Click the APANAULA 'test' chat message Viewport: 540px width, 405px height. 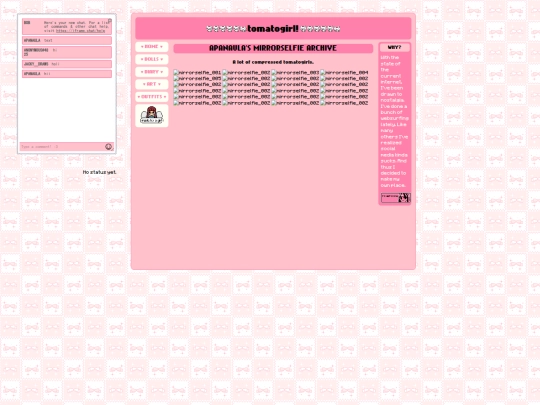tap(67, 40)
